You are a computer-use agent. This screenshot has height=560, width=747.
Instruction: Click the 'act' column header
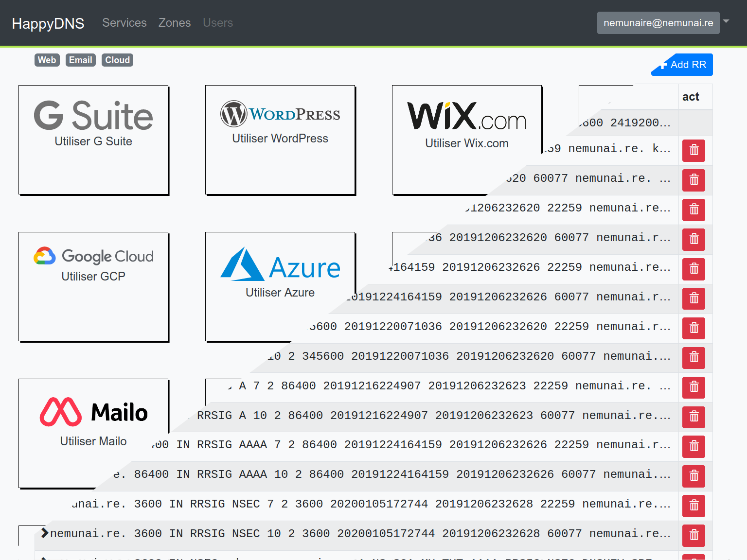tap(691, 97)
